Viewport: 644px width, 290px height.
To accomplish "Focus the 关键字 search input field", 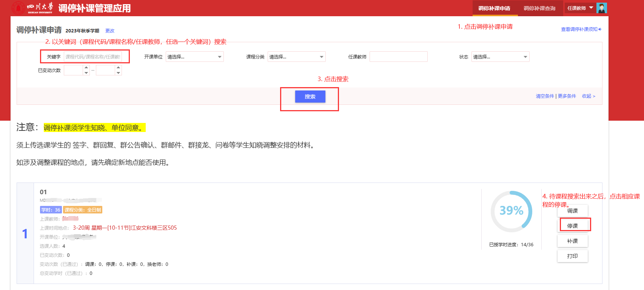I will click(x=93, y=57).
